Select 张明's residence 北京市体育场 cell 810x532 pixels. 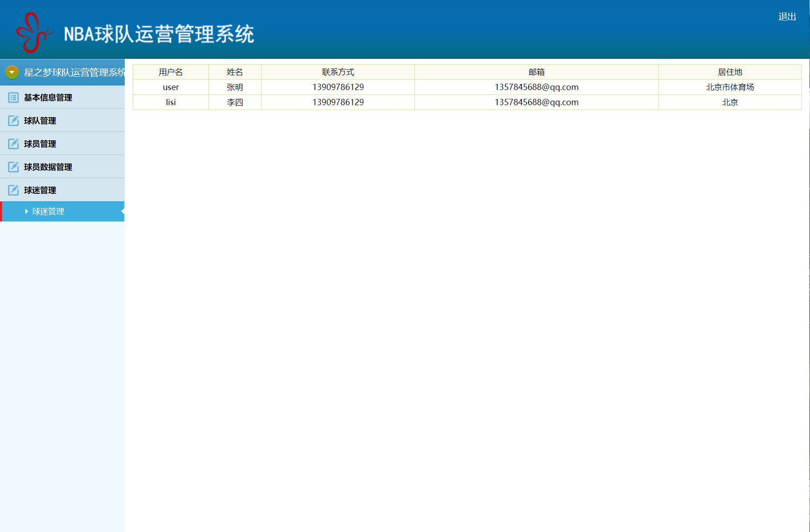pyautogui.click(x=729, y=87)
